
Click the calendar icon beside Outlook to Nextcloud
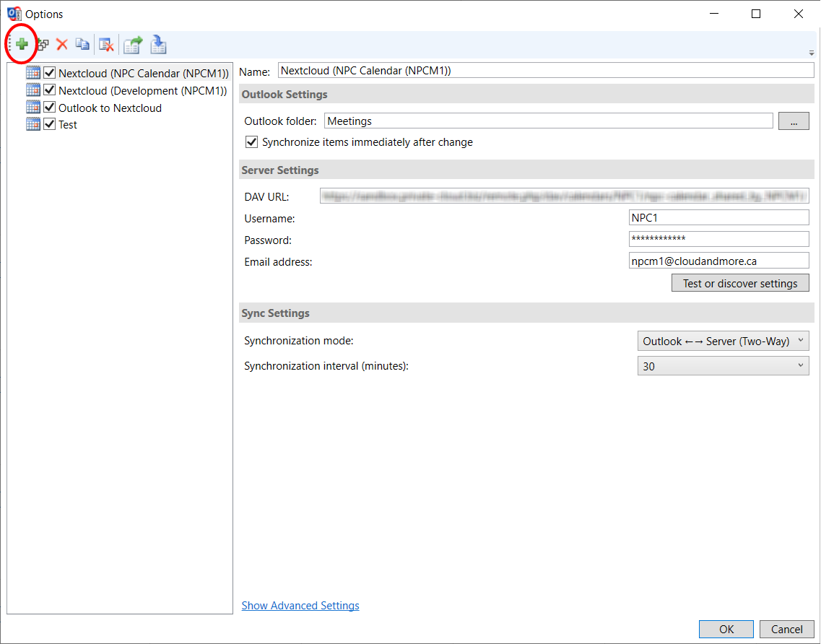33,108
